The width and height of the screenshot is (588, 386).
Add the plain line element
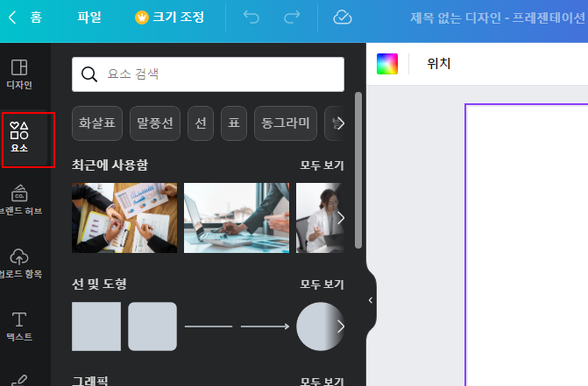click(209, 326)
